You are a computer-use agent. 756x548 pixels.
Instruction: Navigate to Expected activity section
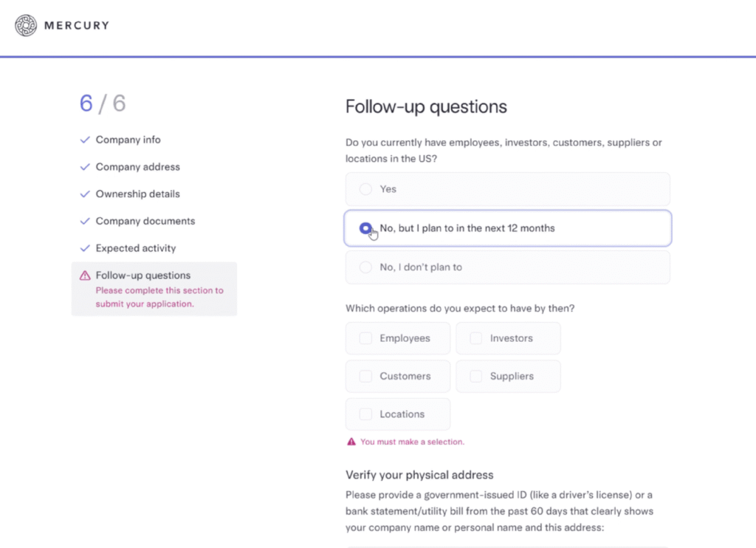pos(136,249)
